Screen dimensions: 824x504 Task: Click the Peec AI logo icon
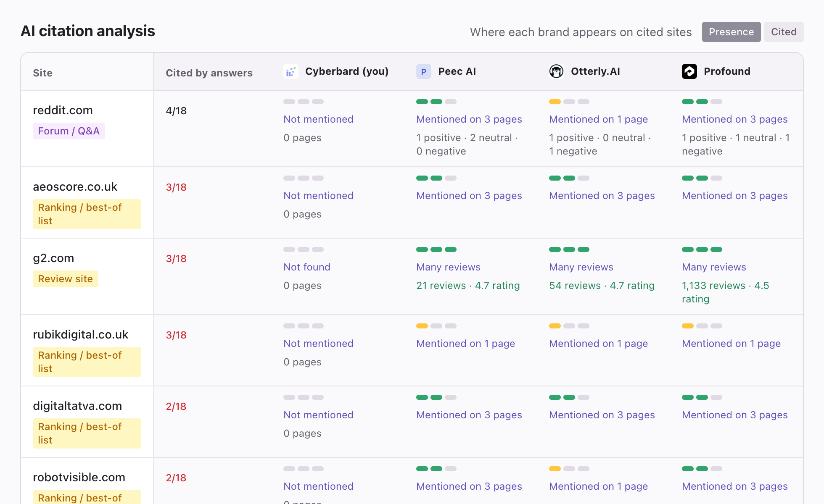tap(424, 71)
